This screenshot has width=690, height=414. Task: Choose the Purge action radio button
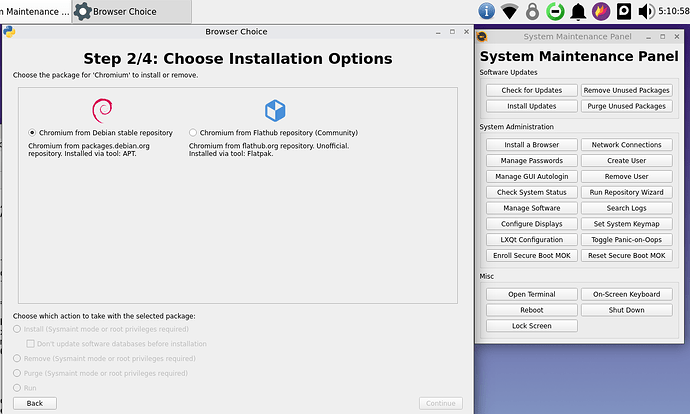tap(17, 373)
